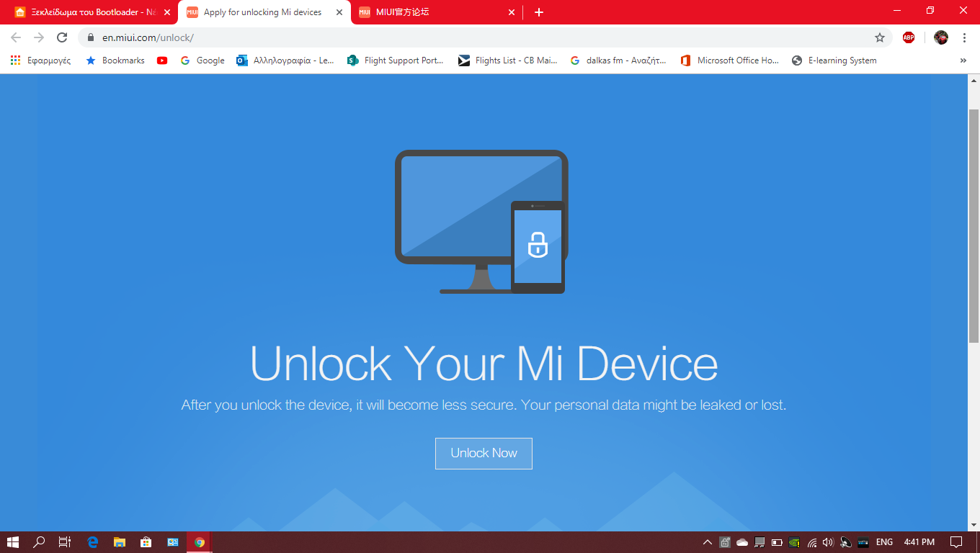Screen dimensions: 980x553
Task: Close the Apply for unlocking Mi devices tab
Action: 339,12
